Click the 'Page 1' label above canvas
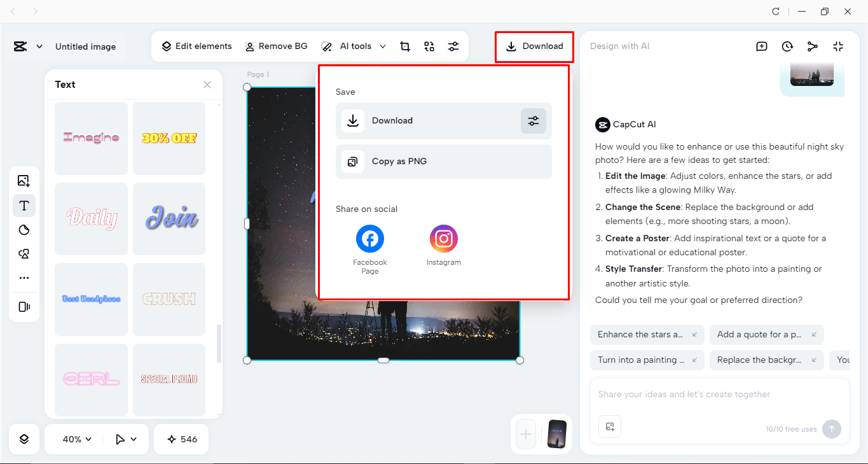Viewport: 868px width, 464px height. pyautogui.click(x=258, y=74)
